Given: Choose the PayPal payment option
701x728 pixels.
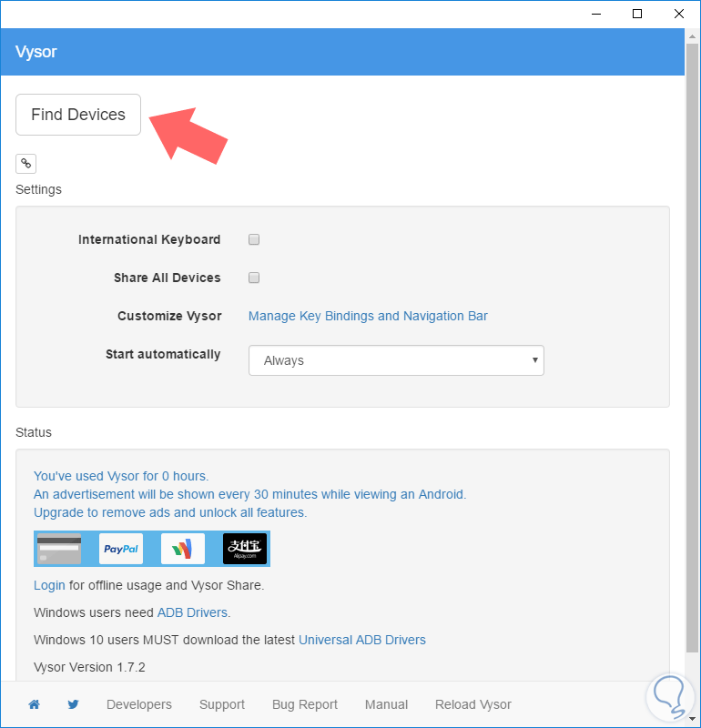Looking at the screenshot, I should pos(121,549).
